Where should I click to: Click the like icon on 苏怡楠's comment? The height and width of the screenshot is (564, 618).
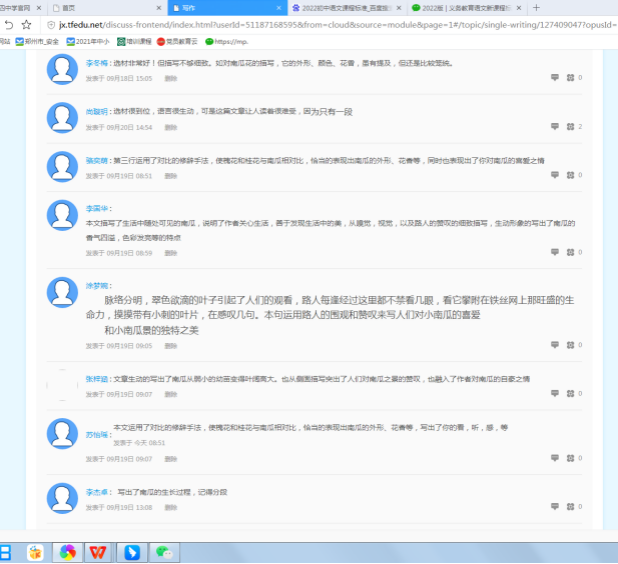[x=570, y=458]
